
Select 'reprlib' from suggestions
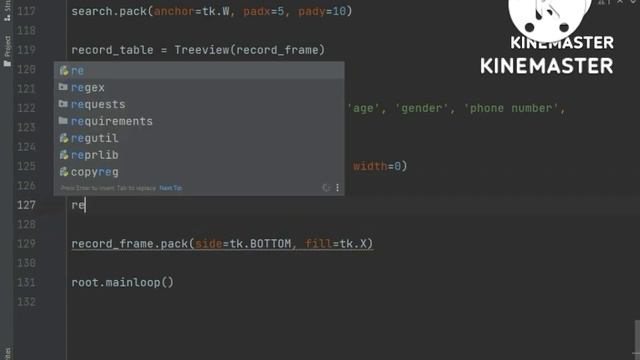tap(199, 155)
